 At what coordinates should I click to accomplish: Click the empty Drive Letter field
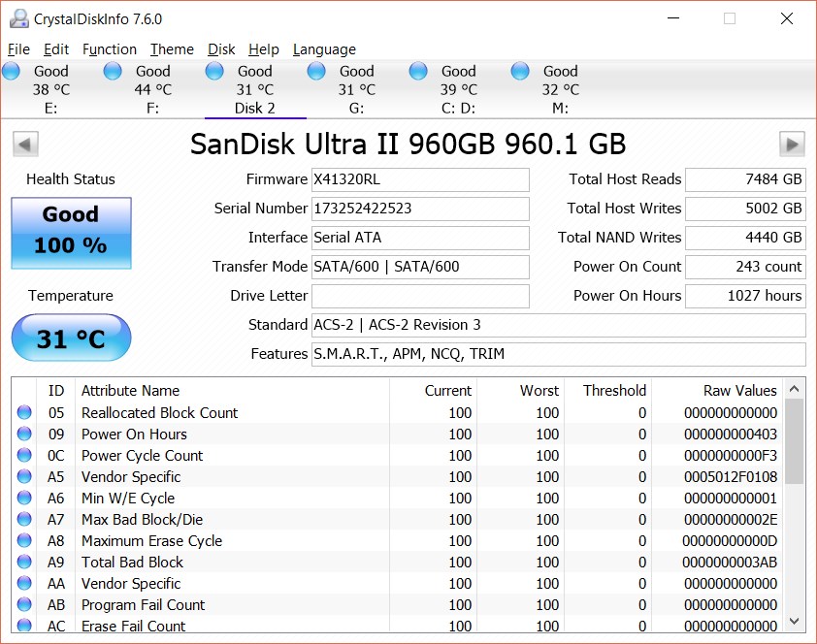(420, 296)
